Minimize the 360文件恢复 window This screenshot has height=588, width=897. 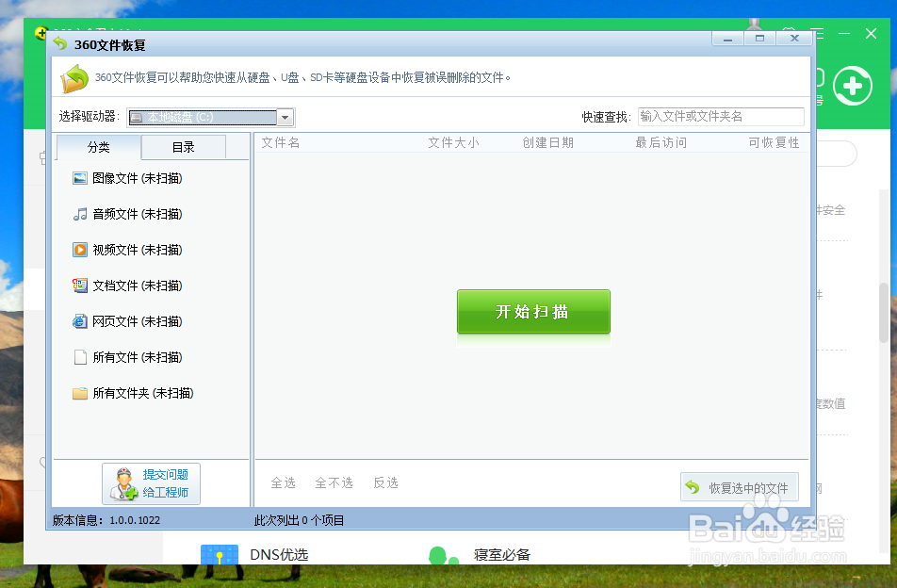(x=727, y=39)
